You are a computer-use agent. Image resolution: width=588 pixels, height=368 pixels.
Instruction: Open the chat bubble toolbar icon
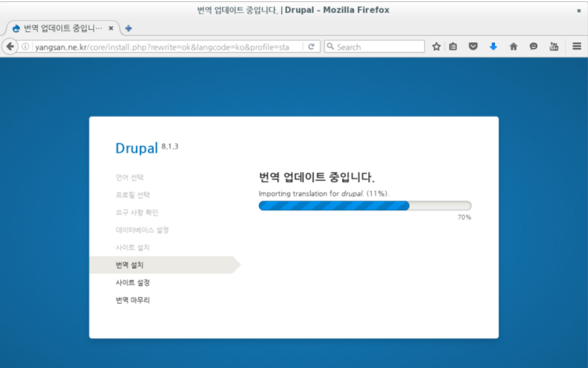(533, 47)
